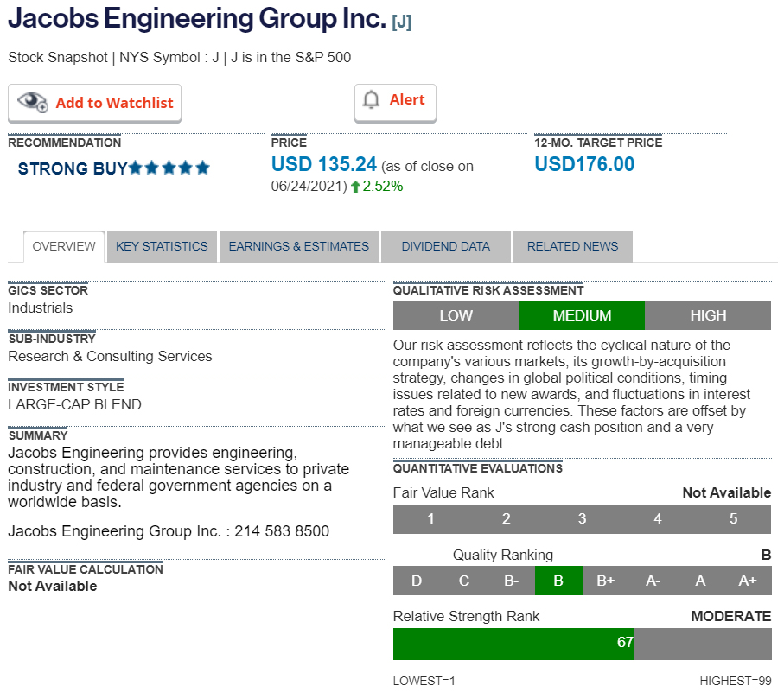Click the five-star rating icons

click(x=169, y=168)
